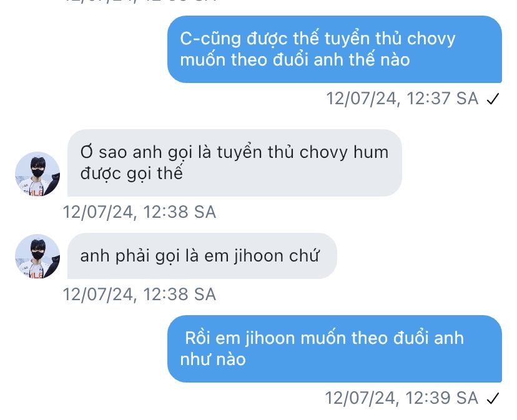517x420 pixels.
Task: Click the timestamp 12/07/24, 12:39 SA
Action: (401, 398)
